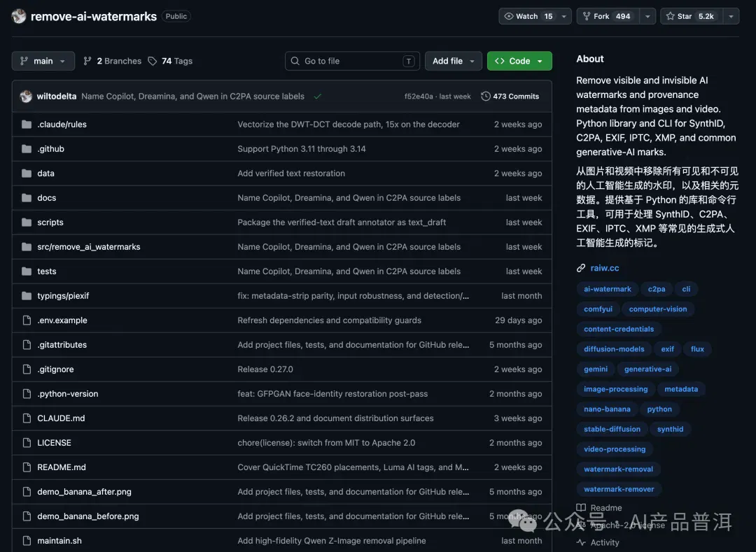Click the scripts folder icon
756x552 pixels.
[27, 222]
